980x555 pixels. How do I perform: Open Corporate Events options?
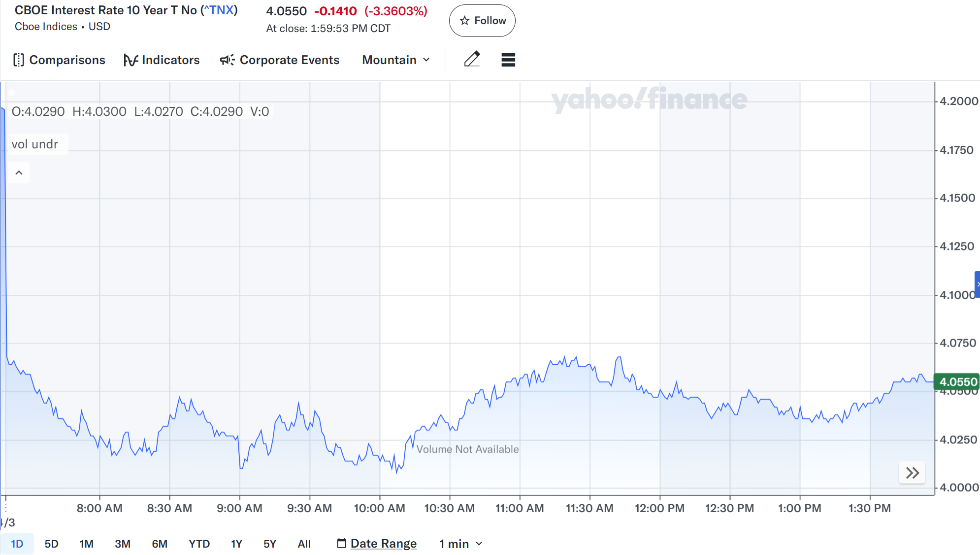tap(280, 60)
